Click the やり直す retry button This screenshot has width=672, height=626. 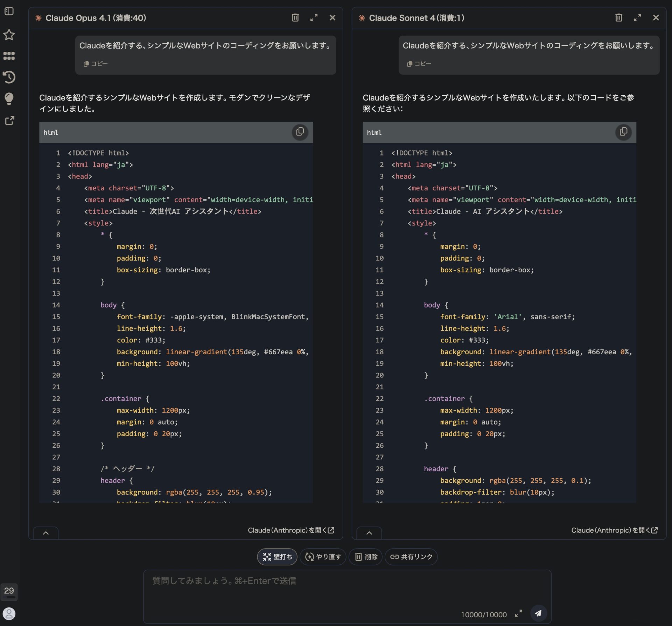click(323, 557)
